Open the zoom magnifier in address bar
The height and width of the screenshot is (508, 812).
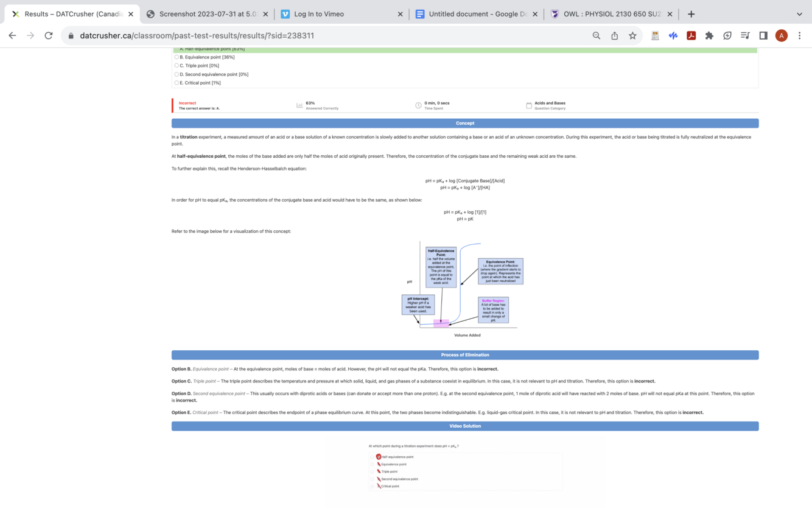coord(597,35)
